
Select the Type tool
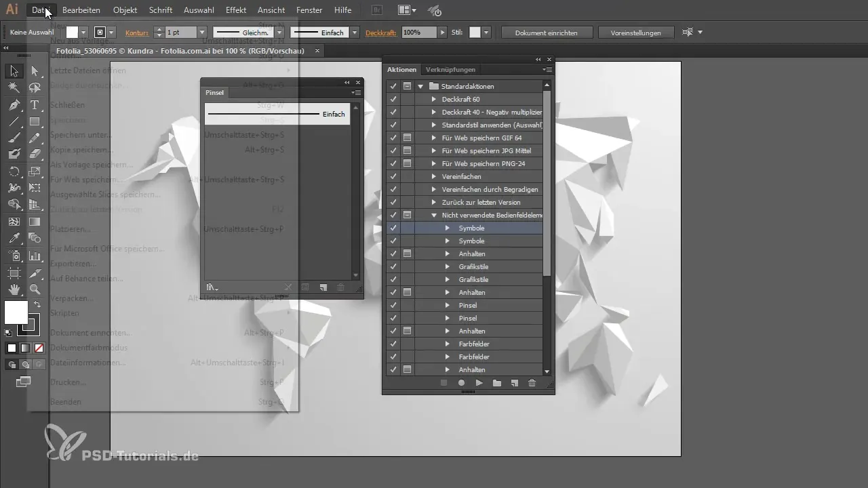[35, 104]
